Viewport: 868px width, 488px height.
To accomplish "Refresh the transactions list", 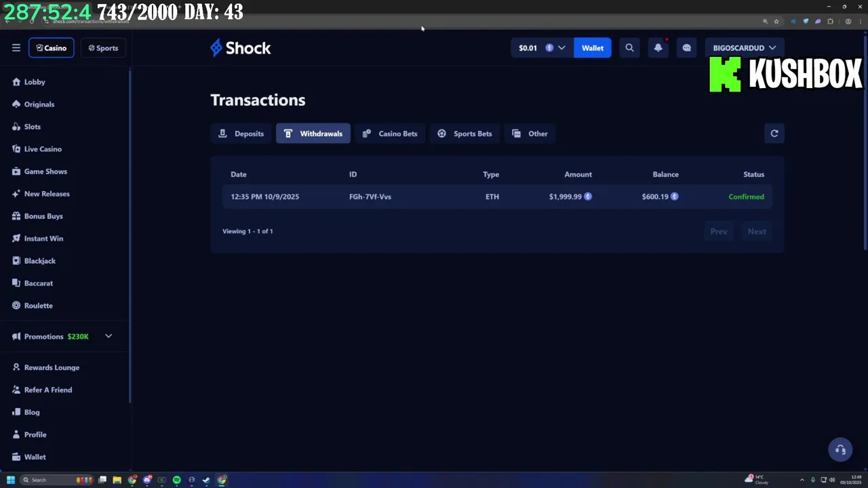I will pos(774,134).
